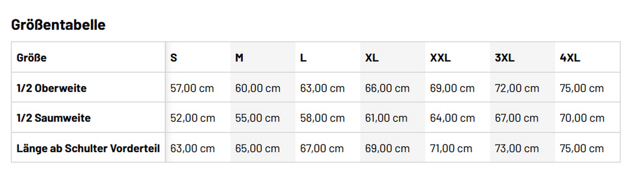The width and height of the screenshot is (644, 180).
Task: Click the 3XL size column header
Action: tap(504, 58)
